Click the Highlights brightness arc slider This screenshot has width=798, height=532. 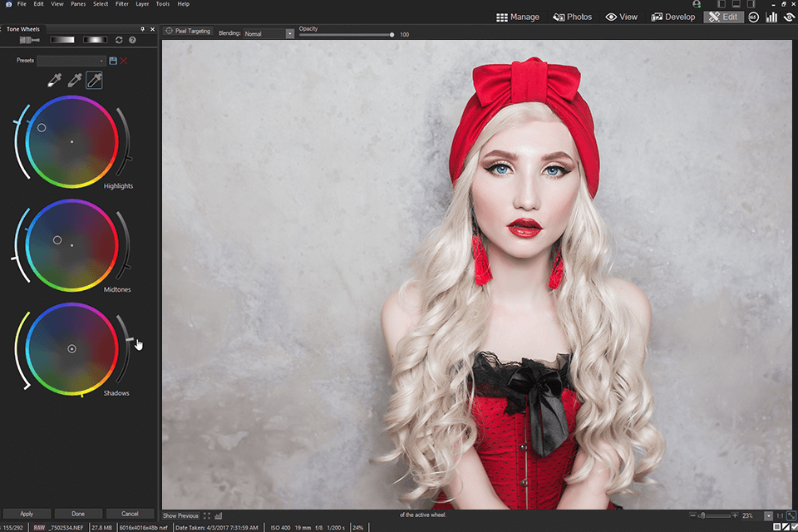[x=124, y=141]
